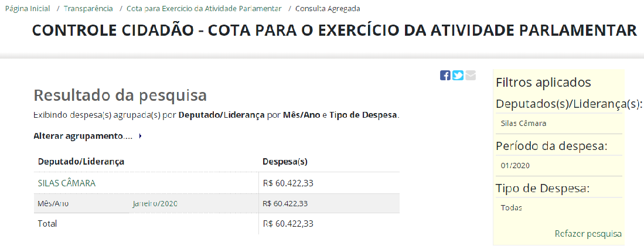
Task: Click the amount in the Total row
Action: 288,224
